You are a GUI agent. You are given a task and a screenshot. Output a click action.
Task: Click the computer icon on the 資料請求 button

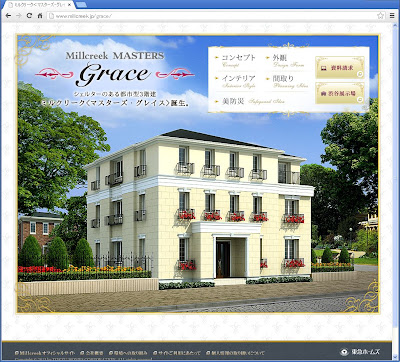[x=323, y=68]
